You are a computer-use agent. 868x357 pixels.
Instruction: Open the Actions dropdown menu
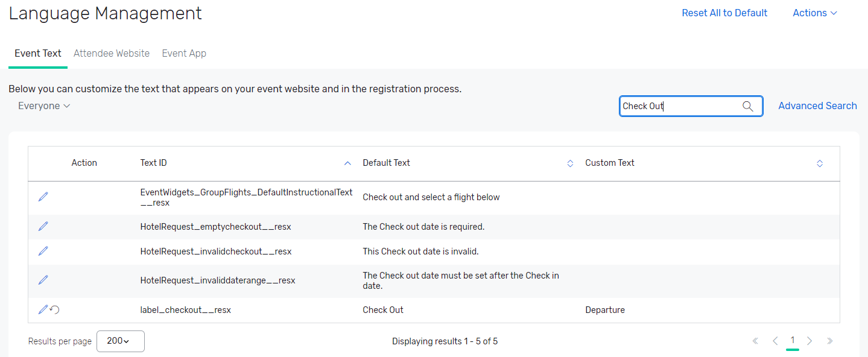point(815,13)
